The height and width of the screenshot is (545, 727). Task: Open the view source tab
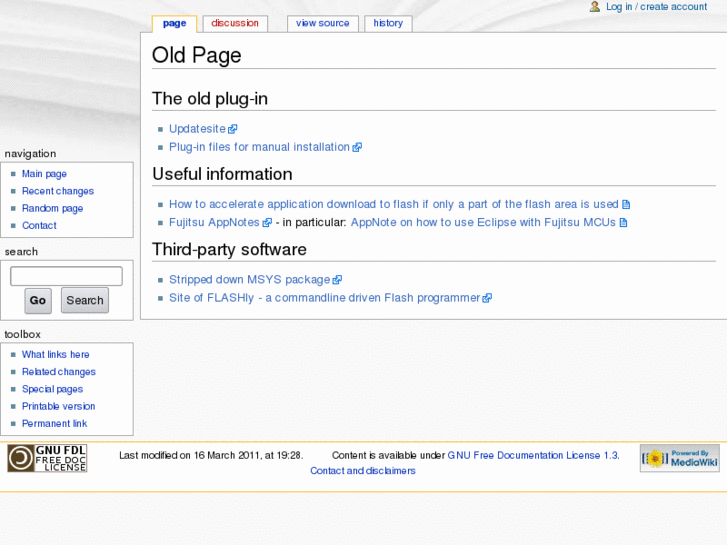[x=323, y=23]
